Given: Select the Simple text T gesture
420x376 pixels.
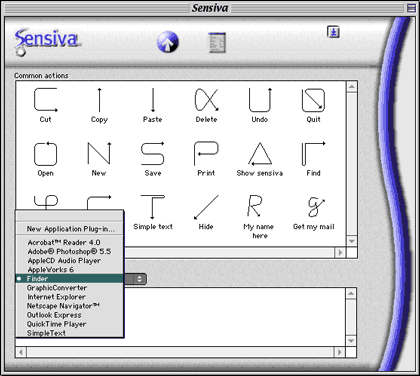Looking at the screenshot, I should 153,207.
